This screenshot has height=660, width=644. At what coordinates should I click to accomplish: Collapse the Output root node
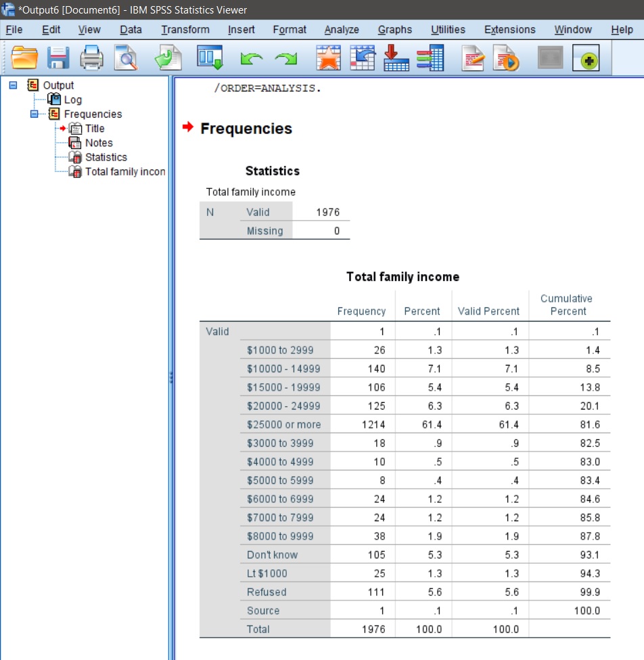pyautogui.click(x=13, y=85)
